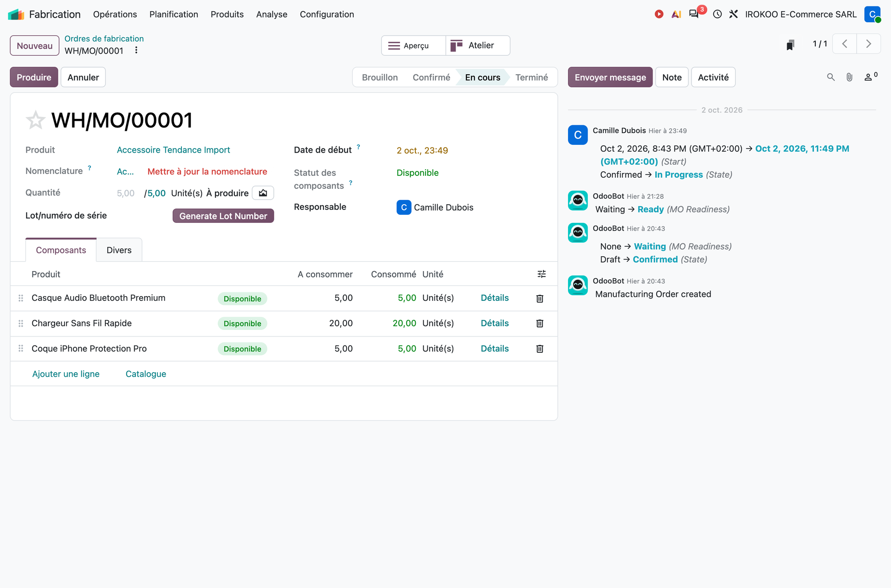Open the AI assistant icon
891x588 pixels.
676,14
